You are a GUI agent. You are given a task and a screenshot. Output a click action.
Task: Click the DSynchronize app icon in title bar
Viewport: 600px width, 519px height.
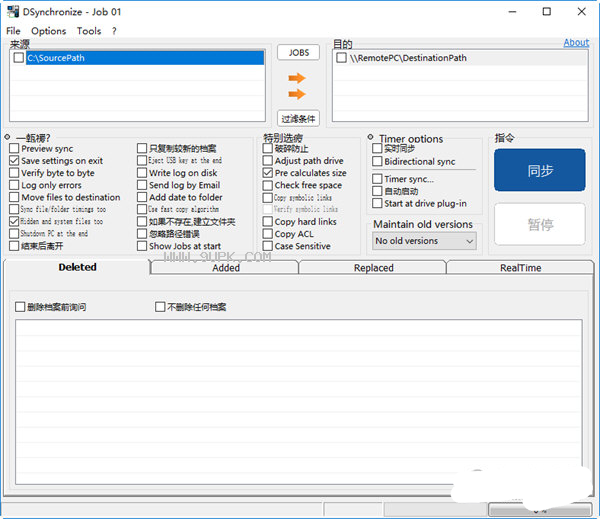click(13, 11)
